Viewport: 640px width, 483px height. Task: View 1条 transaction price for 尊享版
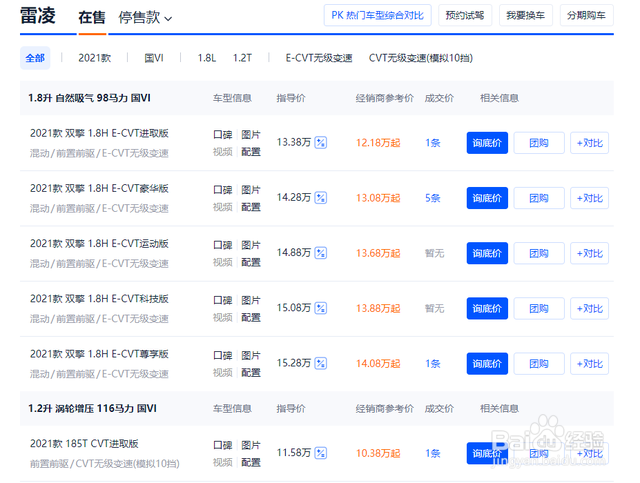pyautogui.click(x=433, y=363)
